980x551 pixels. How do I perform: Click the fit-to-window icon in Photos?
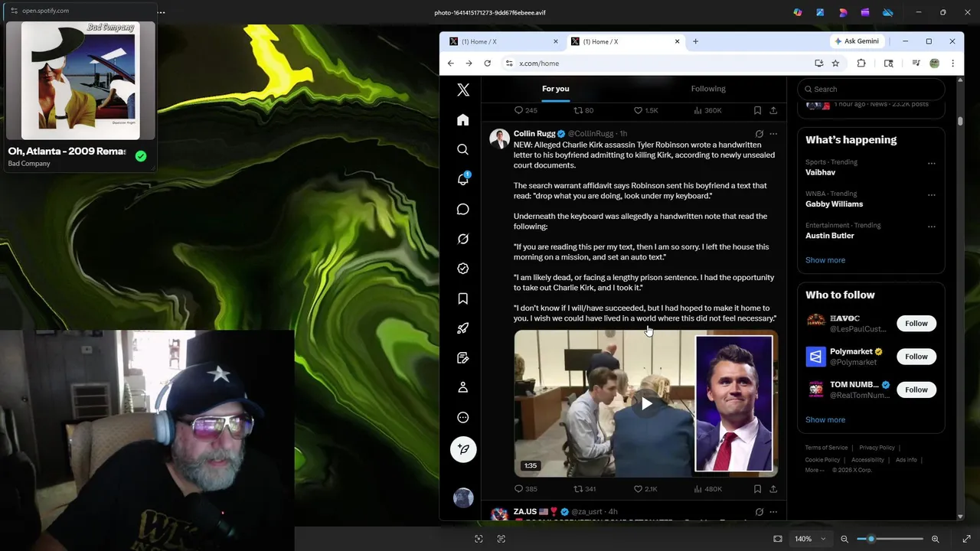point(778,539)
